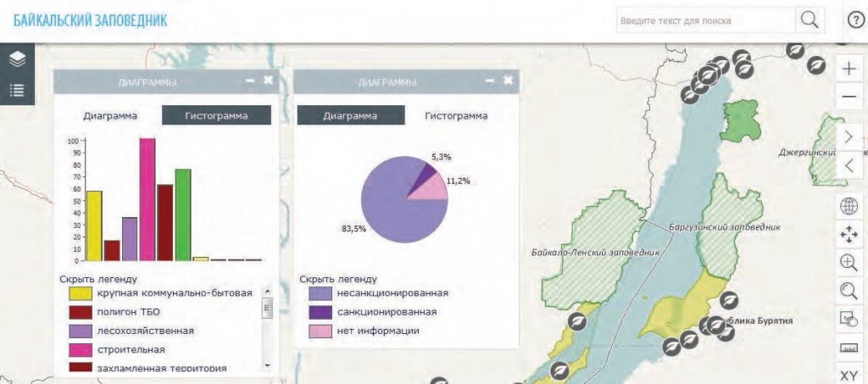
Task: Click Скрыть легенду under the bar chart
Action: [98, 278]
